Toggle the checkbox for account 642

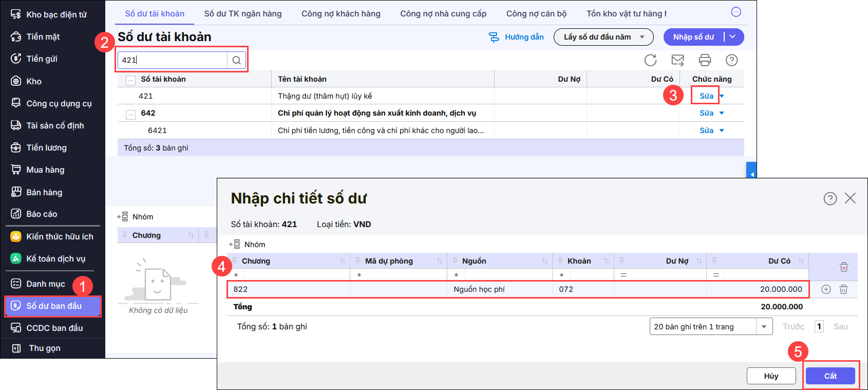click(x=131, y=114)
